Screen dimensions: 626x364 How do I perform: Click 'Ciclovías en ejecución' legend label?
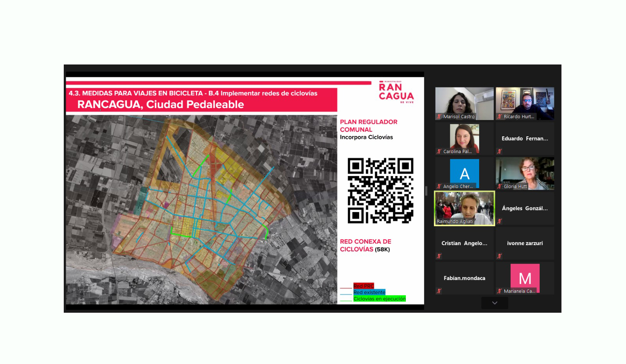click(379, 299)
